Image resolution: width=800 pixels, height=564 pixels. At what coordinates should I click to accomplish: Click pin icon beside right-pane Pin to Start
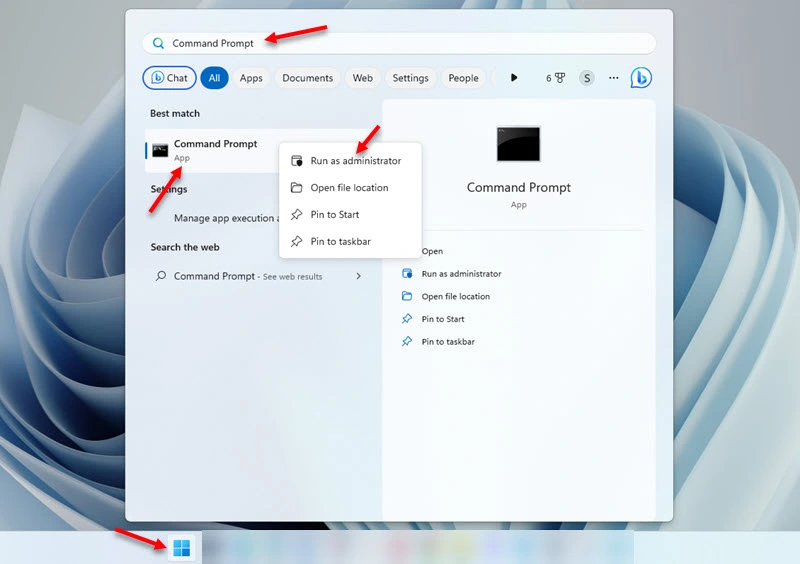(407, 318)
